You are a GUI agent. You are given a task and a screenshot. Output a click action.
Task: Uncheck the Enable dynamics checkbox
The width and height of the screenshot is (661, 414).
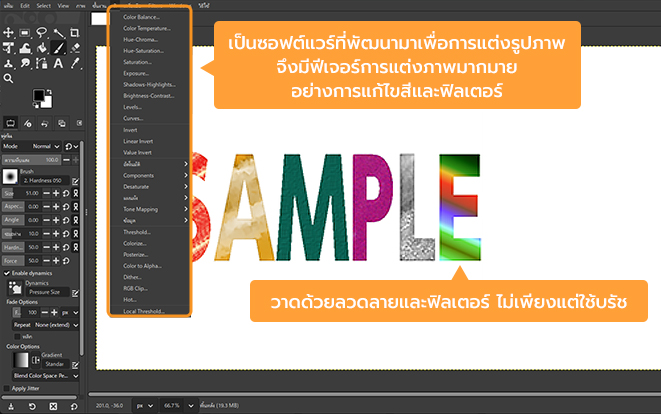pos(6,273)
